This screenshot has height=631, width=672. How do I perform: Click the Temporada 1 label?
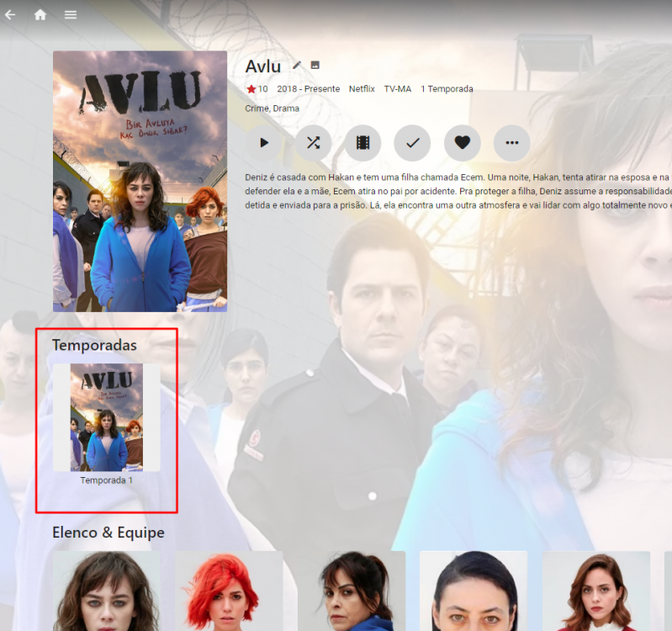(x=107, y=480)
